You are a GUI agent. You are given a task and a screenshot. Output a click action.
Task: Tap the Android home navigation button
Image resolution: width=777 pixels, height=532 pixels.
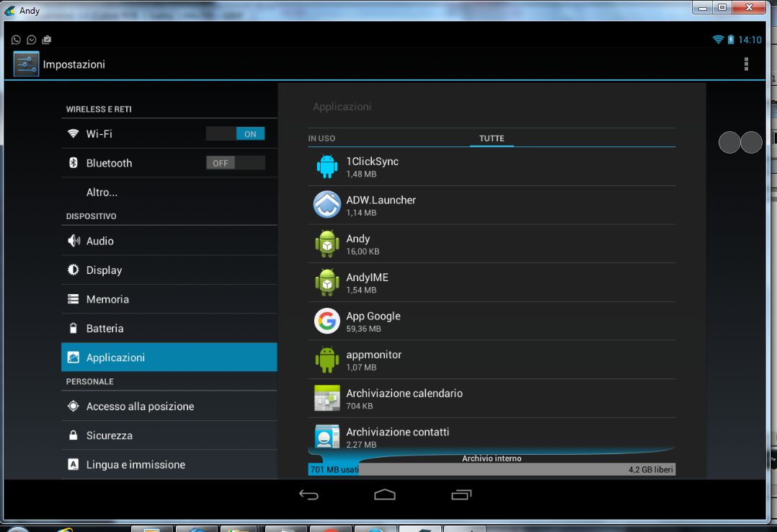(x=385, y=495)
